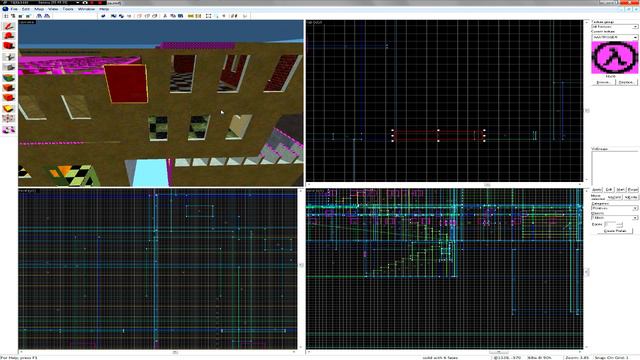Expand the Objects dropdown
This screenshot has height=360, width=640.
coord(635,218)
